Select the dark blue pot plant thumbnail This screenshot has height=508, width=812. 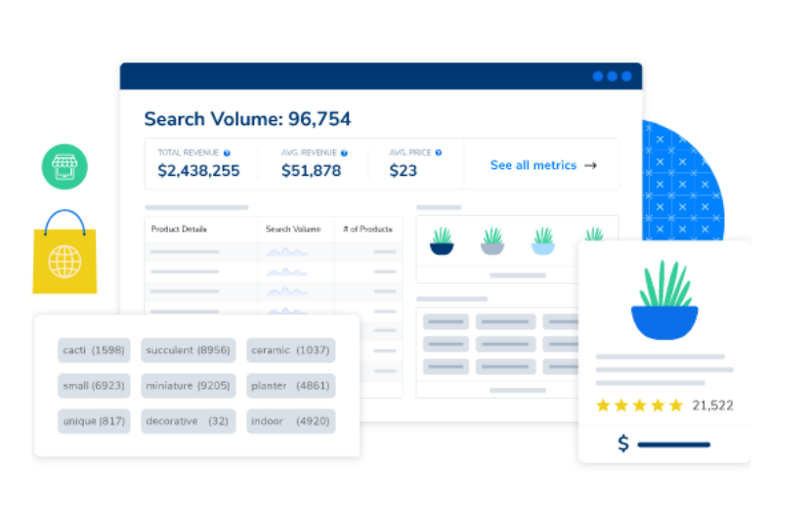point(442,241)
